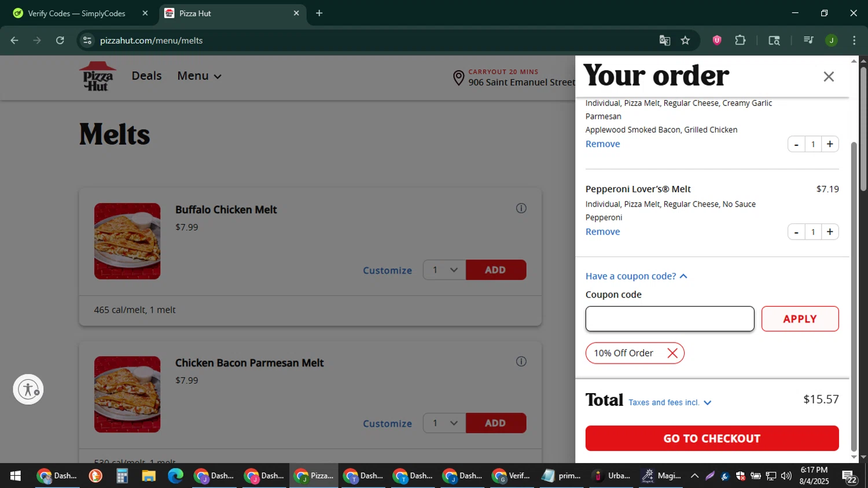
Task: Open the volume speaker control
Action: click(x=786, y=476)
